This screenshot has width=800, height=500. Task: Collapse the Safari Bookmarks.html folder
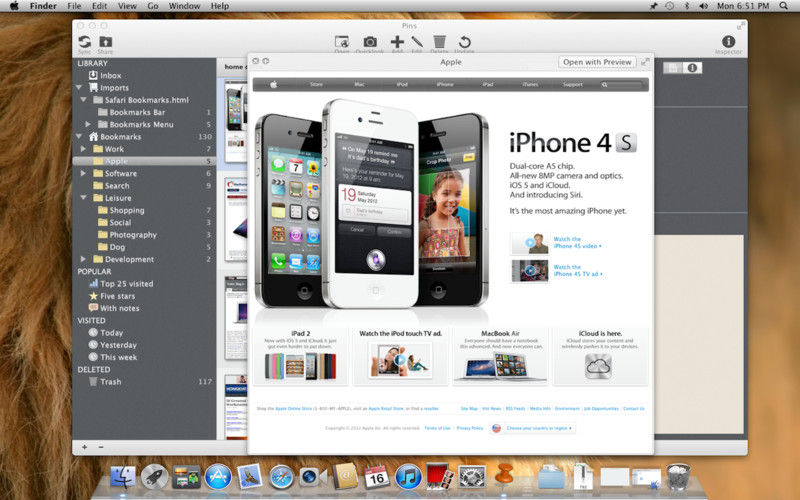tap(84, 100)
